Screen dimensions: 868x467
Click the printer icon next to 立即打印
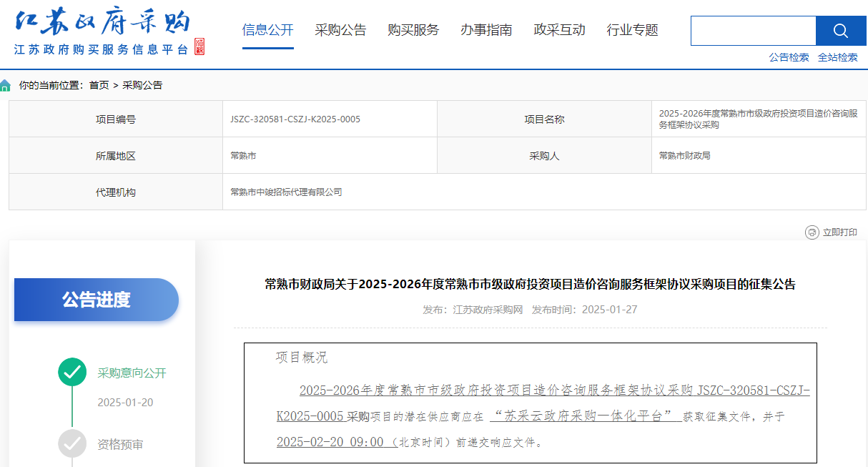[x=811, y=231]
